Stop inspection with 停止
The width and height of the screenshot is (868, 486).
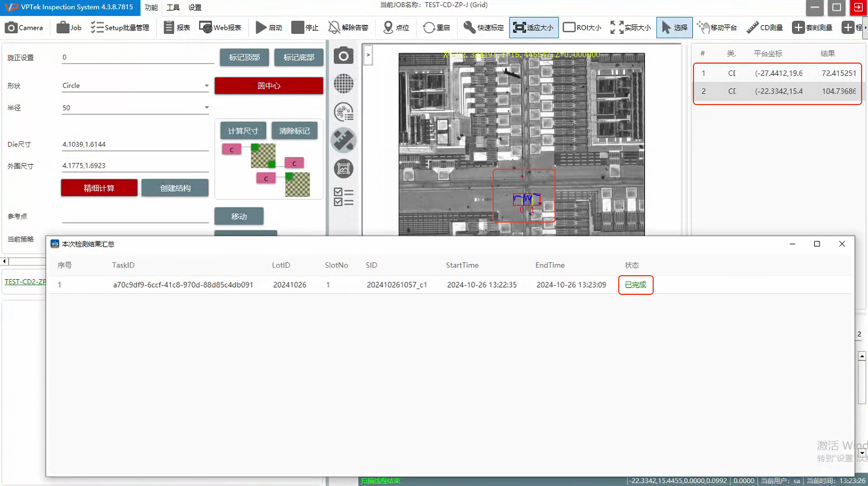click(x=305, y=27)
